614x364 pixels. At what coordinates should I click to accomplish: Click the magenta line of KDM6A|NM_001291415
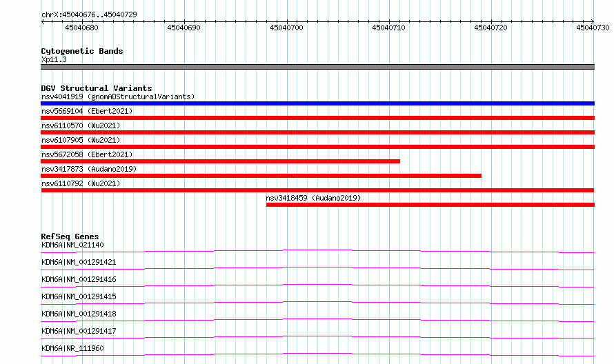[x=317, y=303]
